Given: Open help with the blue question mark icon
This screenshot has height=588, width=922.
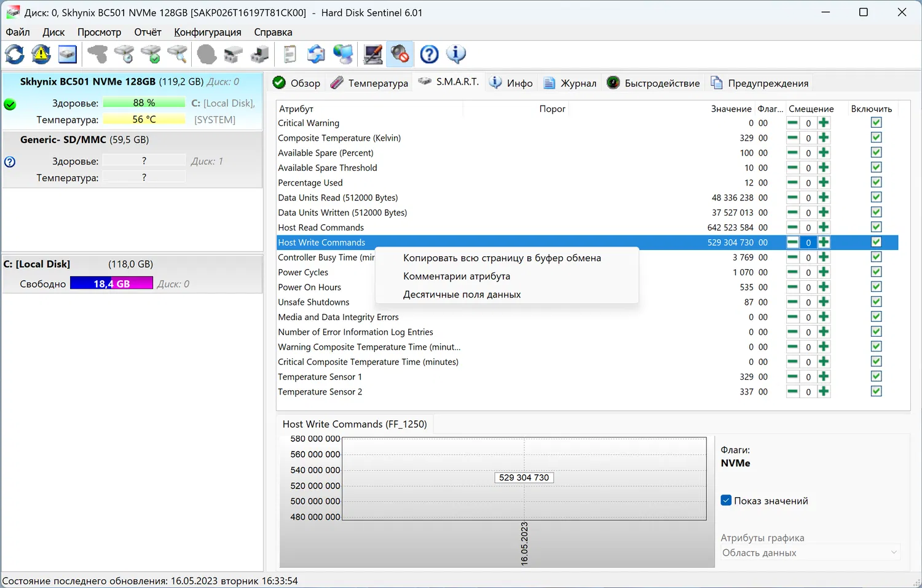Looking at the screenshot, I should pyautogui.click(x=429, y=55).
